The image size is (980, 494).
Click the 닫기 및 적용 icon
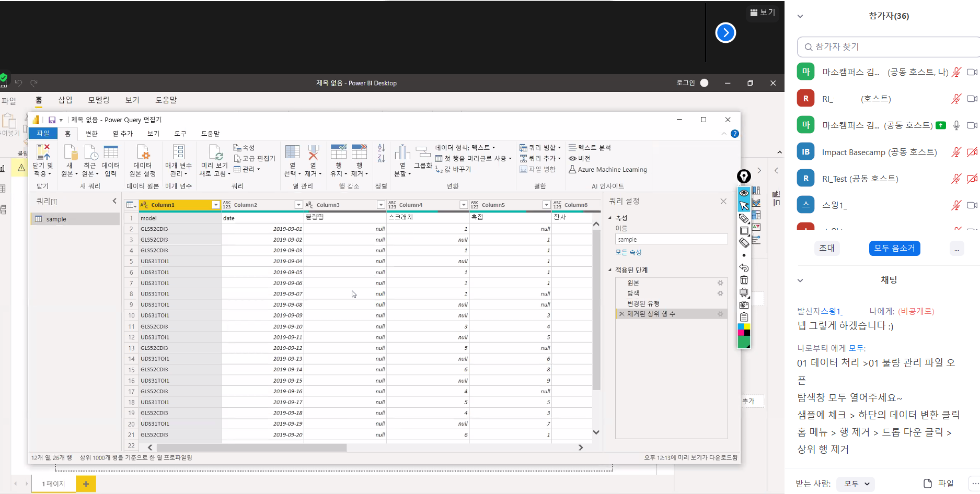(x=42, y=153)
